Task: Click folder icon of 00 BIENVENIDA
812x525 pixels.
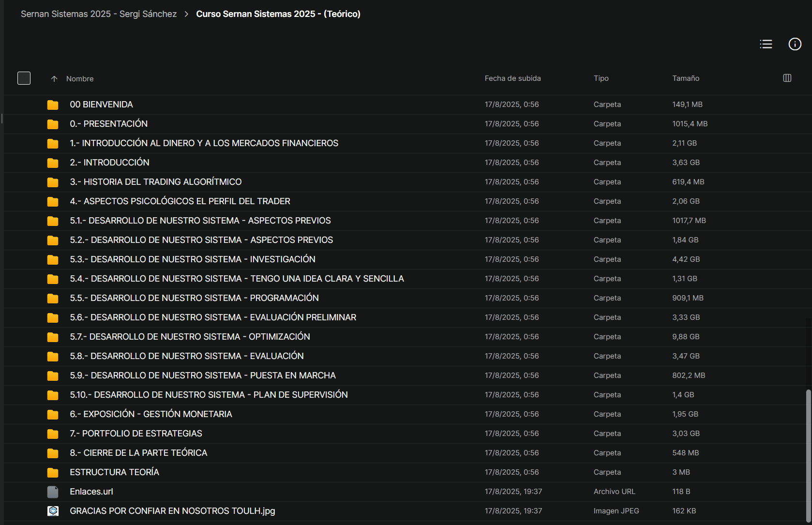Action: (53, 105)
